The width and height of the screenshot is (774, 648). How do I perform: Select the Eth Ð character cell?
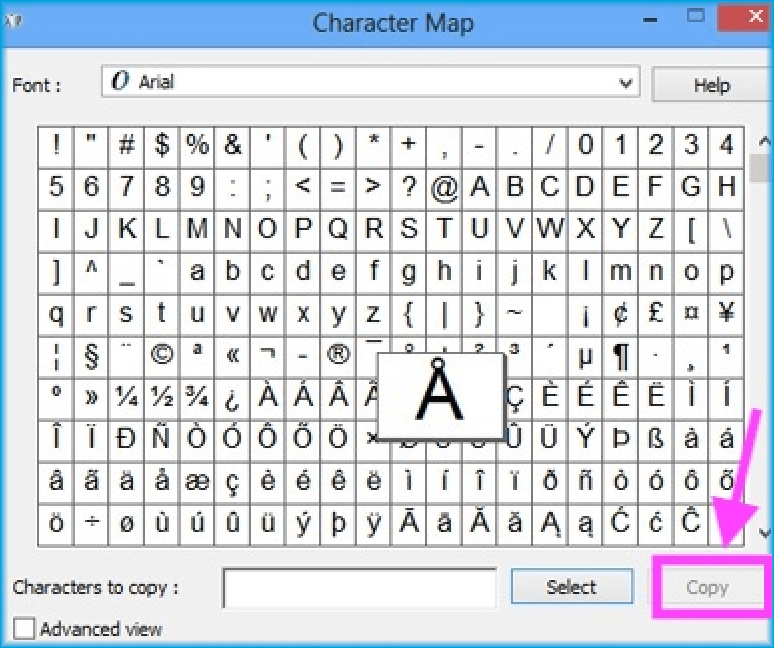tap(126, 441)
